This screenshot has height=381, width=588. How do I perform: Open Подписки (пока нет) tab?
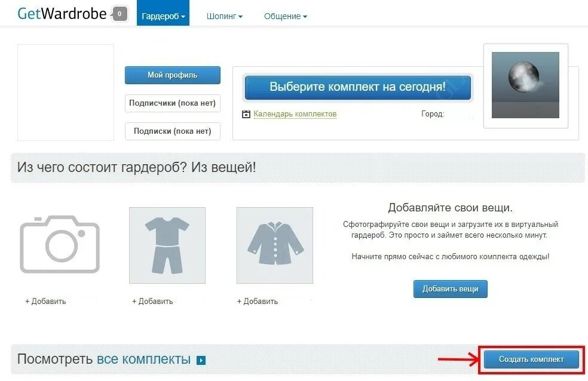[173, 131]
